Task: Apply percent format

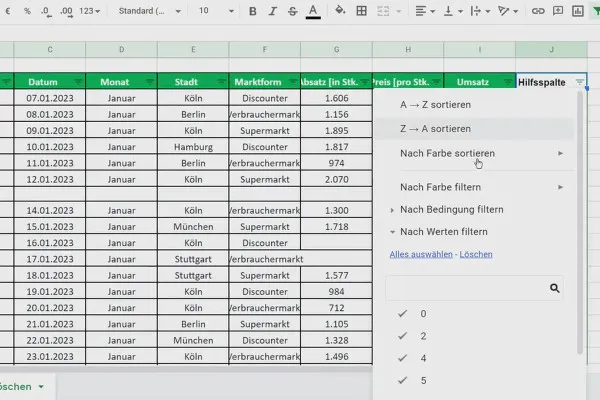Action: (27, 11)
